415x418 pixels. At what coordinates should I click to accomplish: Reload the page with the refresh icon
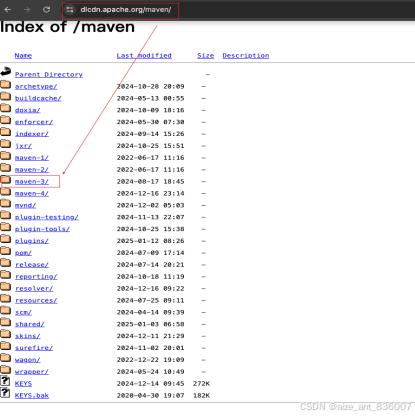[46, 10]
